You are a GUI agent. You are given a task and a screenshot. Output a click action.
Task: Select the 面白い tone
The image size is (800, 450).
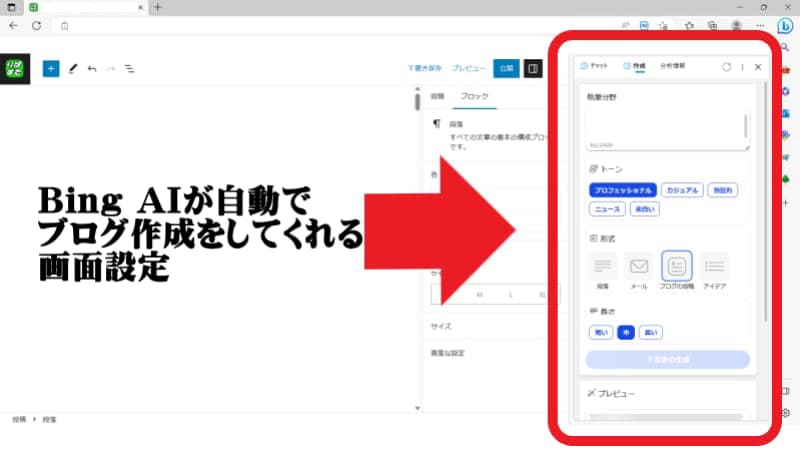point(645,209)
